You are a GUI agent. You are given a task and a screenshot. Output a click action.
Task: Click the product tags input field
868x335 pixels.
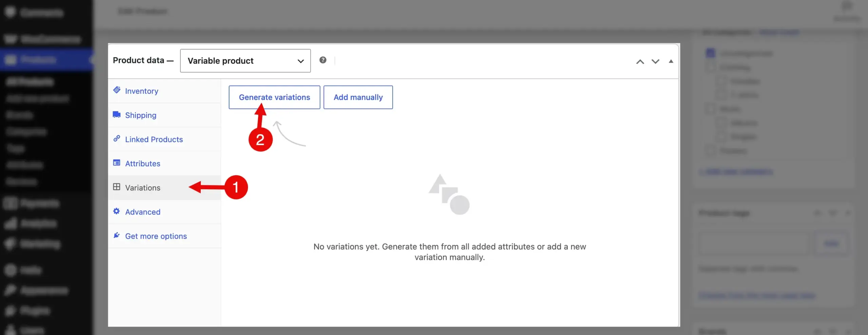point(754,243)
